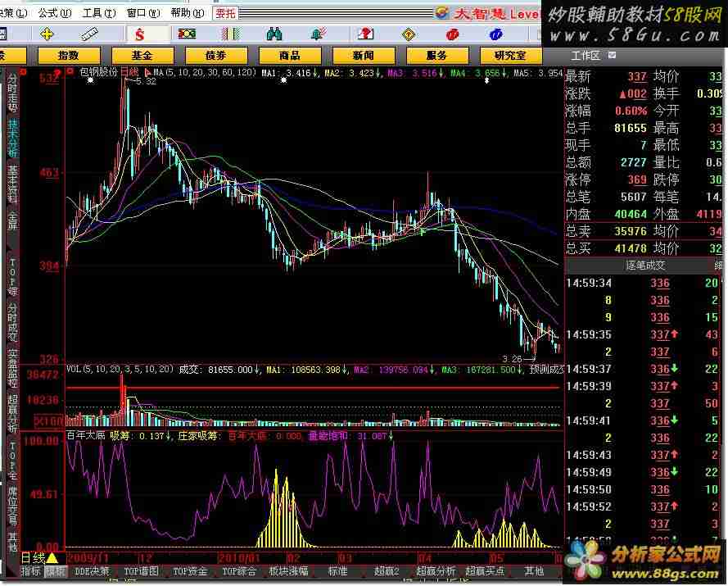Viewport: 728px width, 586px height.
Task: Switch to 技术分析 side tab
Action: (12, 138)
